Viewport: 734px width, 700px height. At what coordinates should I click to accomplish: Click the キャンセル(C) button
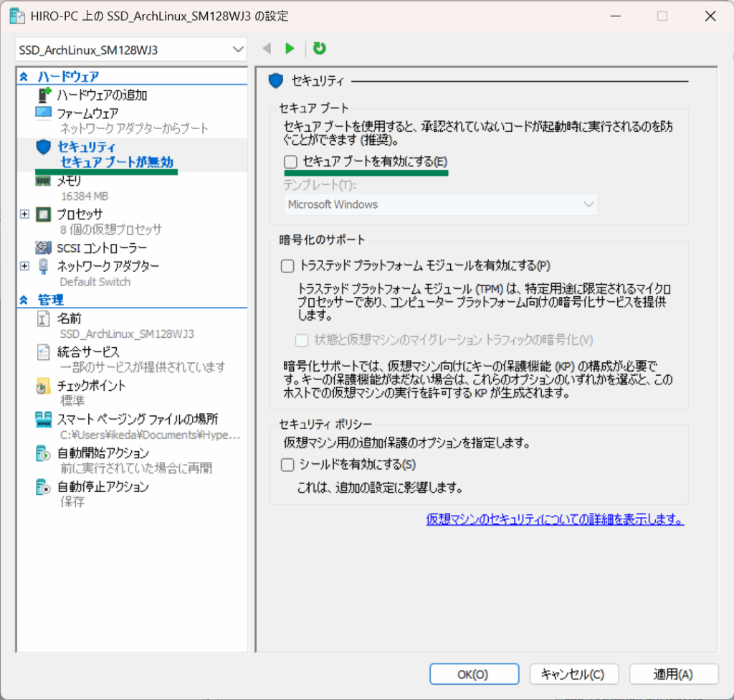pos(574,674)
